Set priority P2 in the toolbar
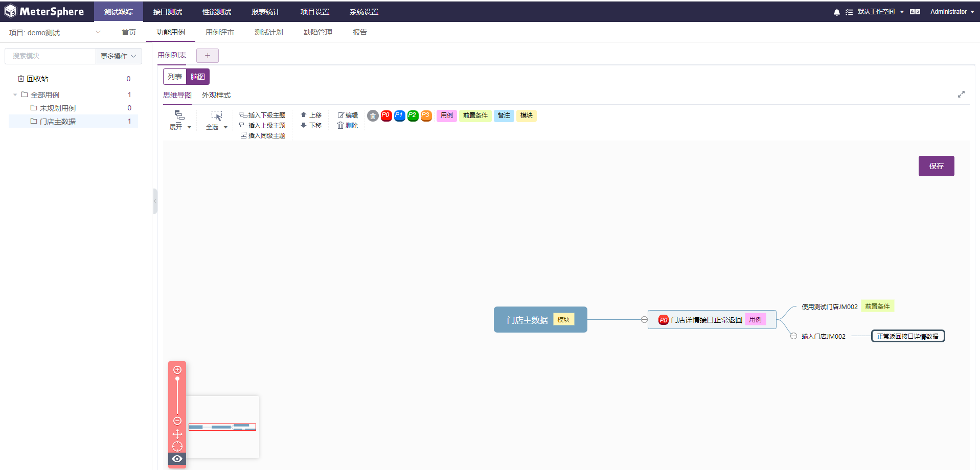Screen dimensions: 980x470 413,115
